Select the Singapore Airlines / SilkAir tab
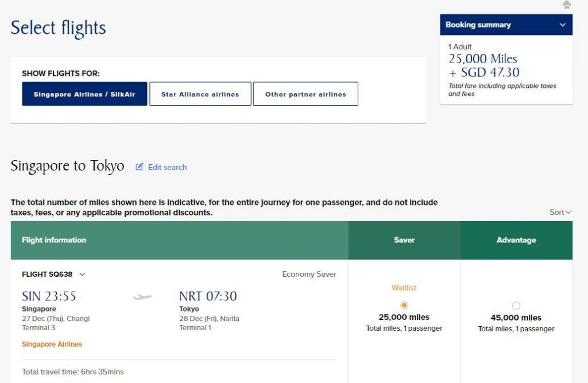The height and width of the screenshot is (383, 588). click(x=84, y=94)
